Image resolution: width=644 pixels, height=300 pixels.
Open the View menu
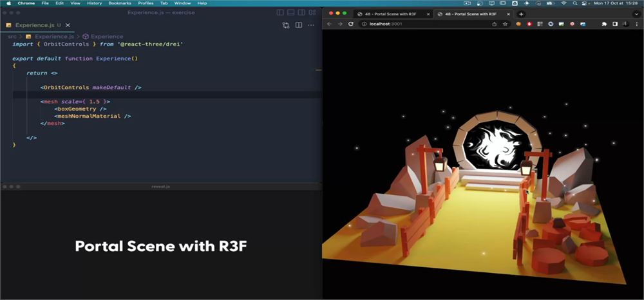click(75, 3)
